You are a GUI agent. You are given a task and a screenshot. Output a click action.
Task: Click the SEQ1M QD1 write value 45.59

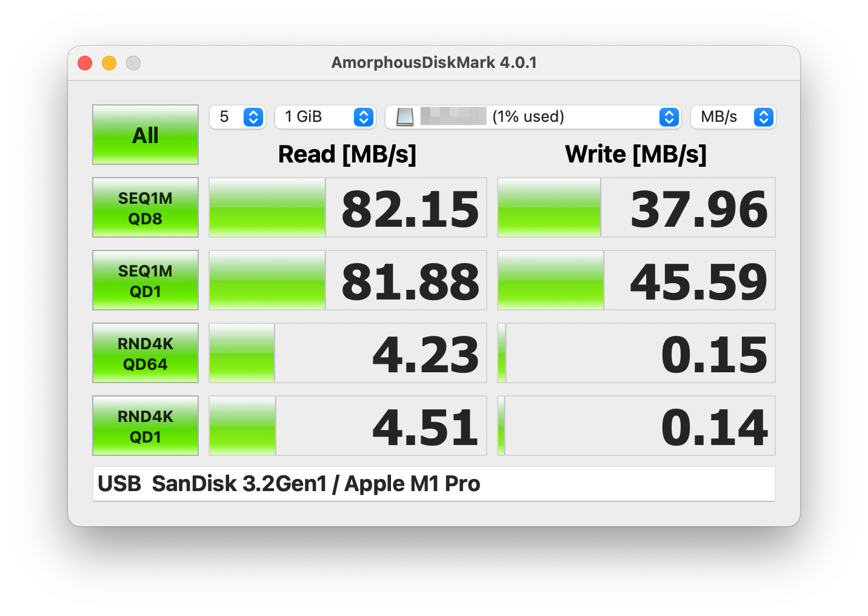pos(699,281)
